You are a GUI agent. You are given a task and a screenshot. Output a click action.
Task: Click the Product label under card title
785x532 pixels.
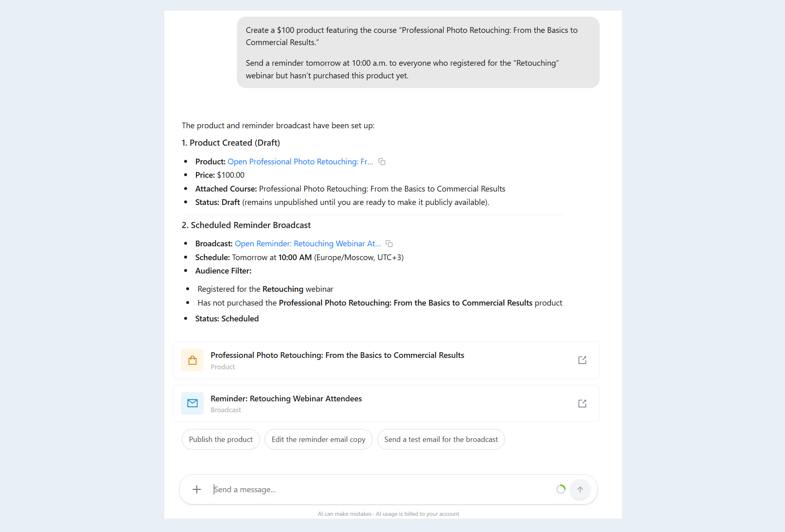[223, 367]
